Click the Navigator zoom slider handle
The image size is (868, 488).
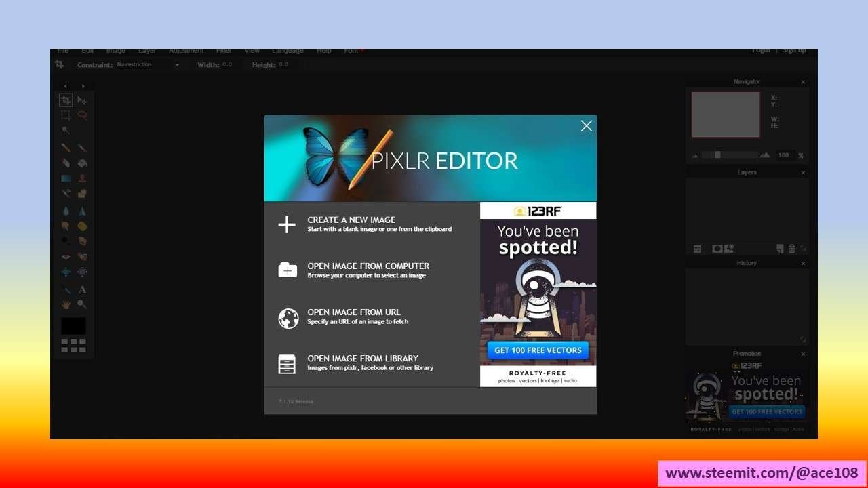[717, 155]
